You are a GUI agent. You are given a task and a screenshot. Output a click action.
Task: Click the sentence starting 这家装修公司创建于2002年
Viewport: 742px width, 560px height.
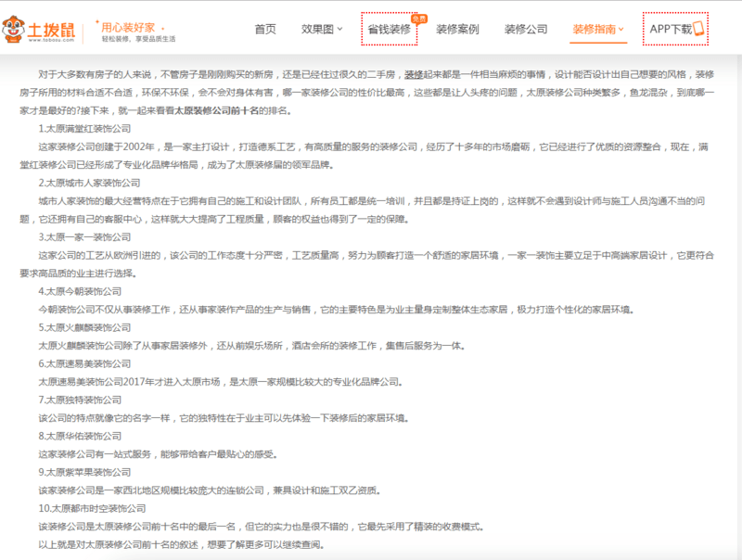click(x=364, y=156)
